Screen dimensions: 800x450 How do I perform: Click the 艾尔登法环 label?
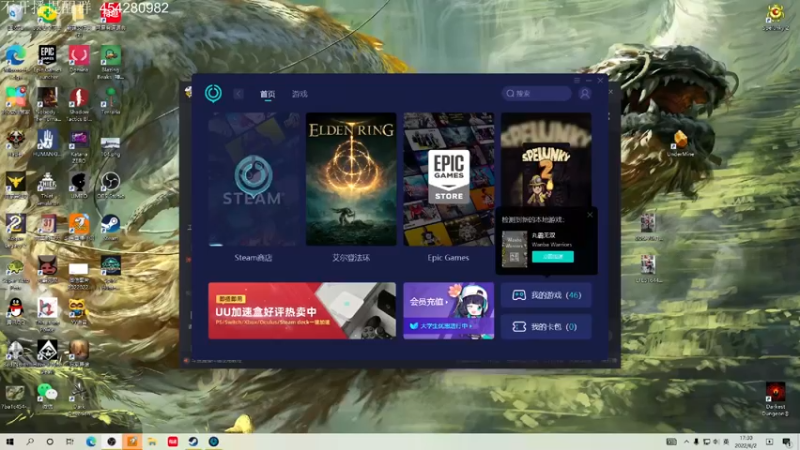[x=351, y=258]
